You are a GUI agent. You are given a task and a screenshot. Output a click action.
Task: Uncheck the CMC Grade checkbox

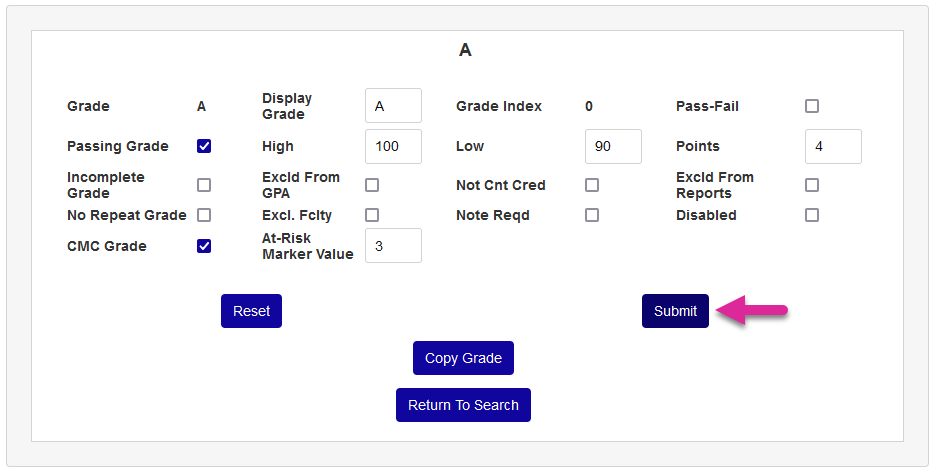point(204,246)
